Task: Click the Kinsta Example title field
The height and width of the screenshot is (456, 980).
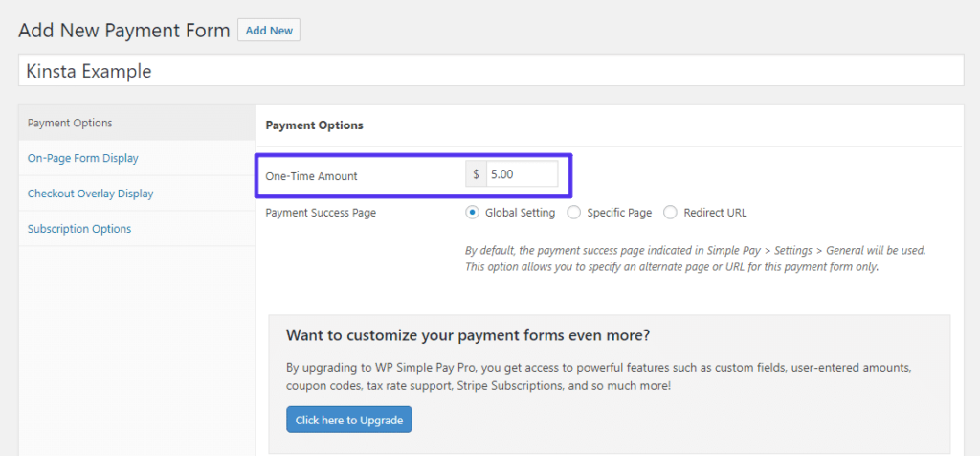Action: click(490, 71)
